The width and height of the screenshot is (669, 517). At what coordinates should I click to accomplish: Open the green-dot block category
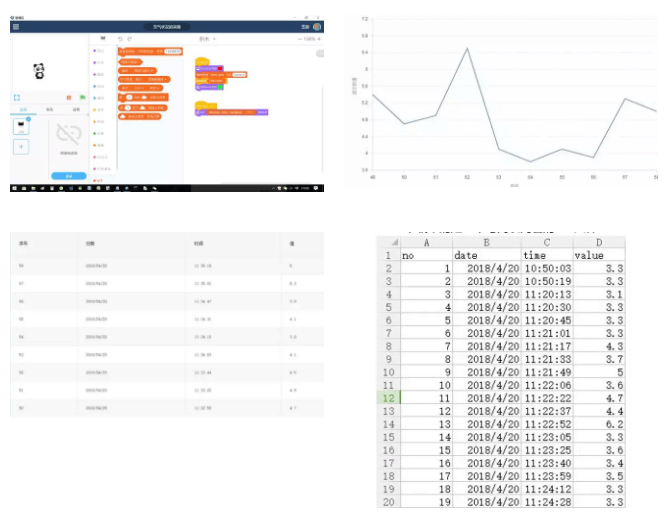99,134
